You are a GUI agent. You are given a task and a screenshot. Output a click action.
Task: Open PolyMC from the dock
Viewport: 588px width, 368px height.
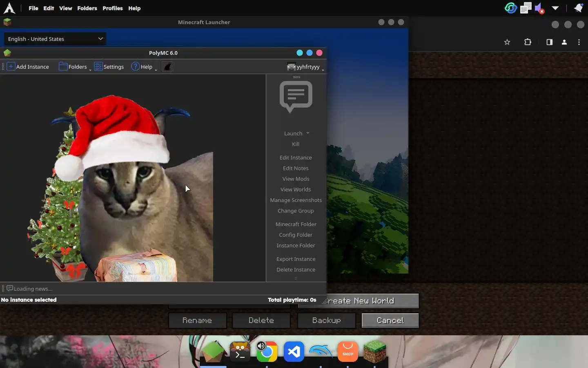(x=213, y=352)
